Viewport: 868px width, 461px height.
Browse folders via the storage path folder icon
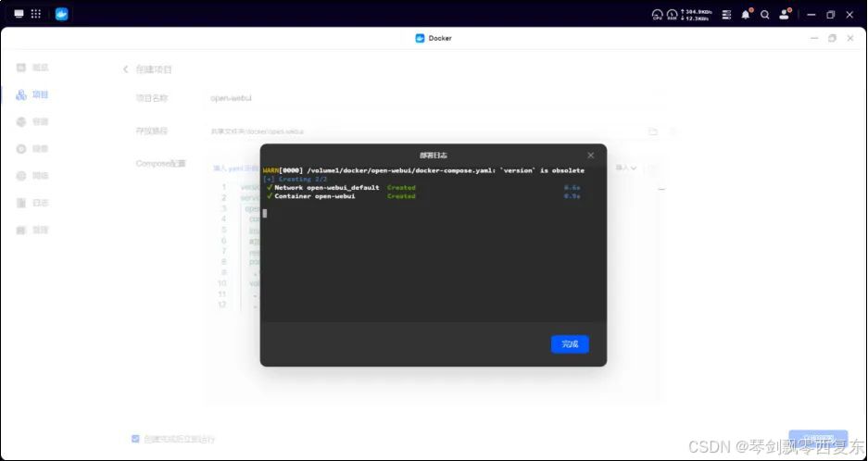653,131
